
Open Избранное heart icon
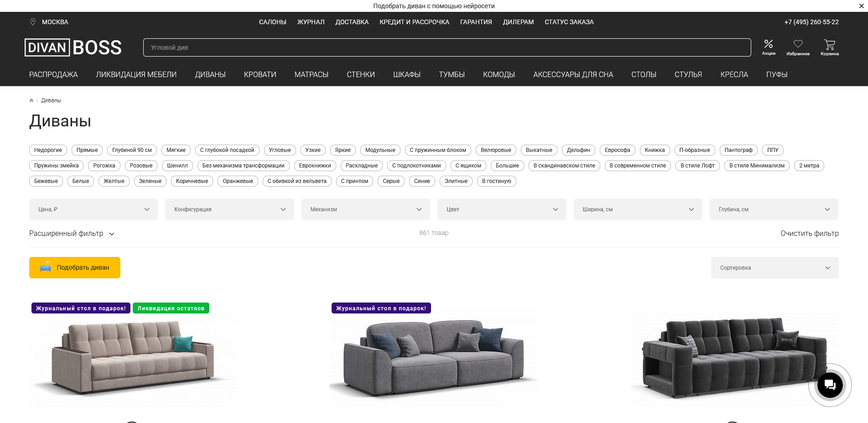[x=798, y=44]
